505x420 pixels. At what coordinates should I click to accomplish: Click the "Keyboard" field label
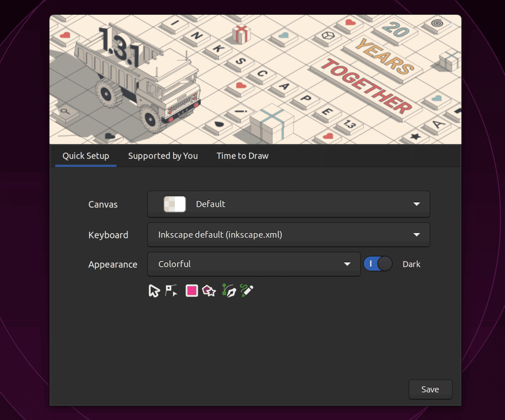[x=108, y=235]
